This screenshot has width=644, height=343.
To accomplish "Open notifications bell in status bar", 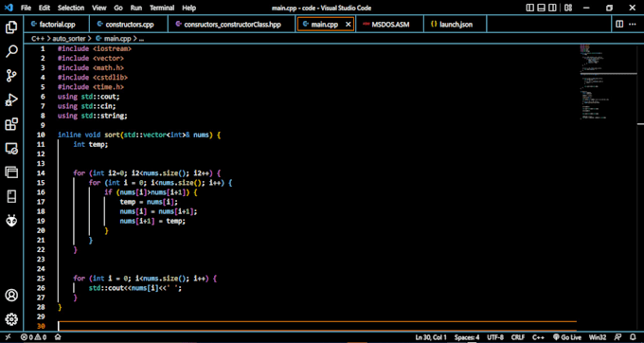I will coord(633,337).
